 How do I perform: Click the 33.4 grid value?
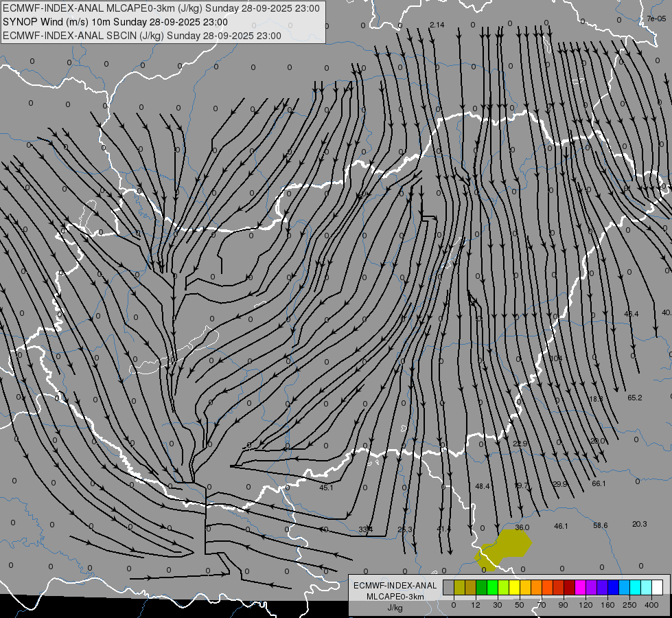[366, 529]
